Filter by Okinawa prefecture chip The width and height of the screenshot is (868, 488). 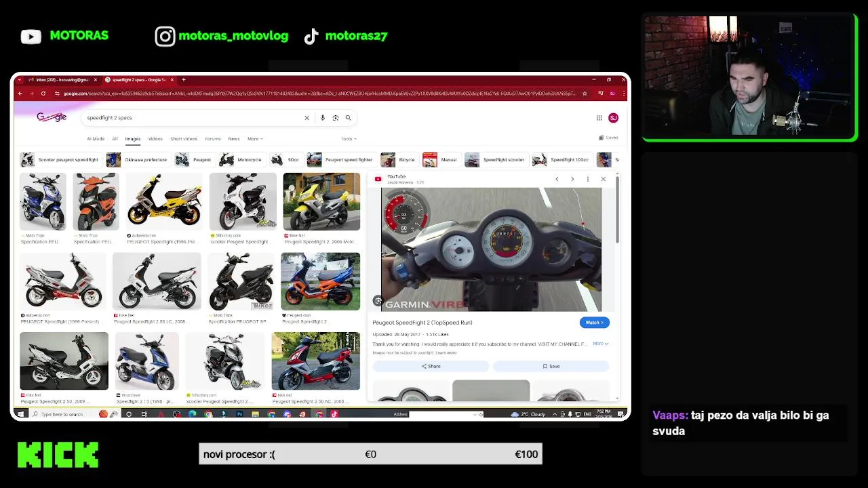(x=138, y=160)
